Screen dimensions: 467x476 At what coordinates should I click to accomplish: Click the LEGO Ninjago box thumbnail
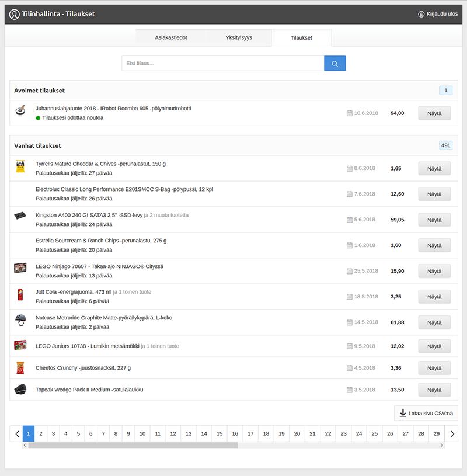[x=20, y=268]
